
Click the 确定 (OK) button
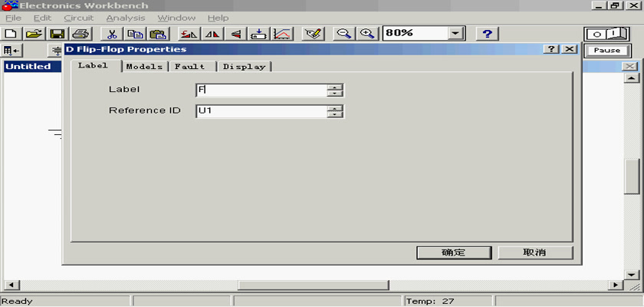coord(453,253)
